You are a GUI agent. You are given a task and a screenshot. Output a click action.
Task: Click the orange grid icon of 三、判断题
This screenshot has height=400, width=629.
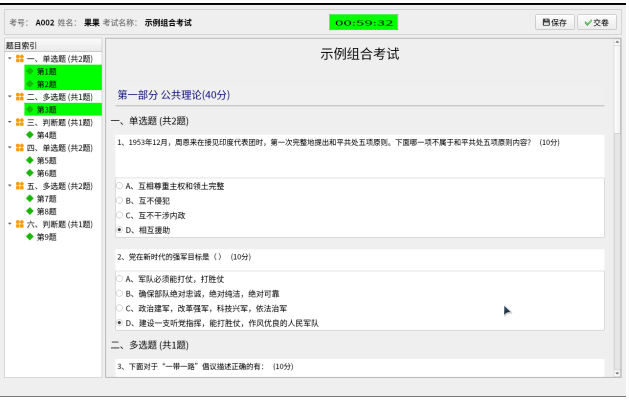(19, 122)
